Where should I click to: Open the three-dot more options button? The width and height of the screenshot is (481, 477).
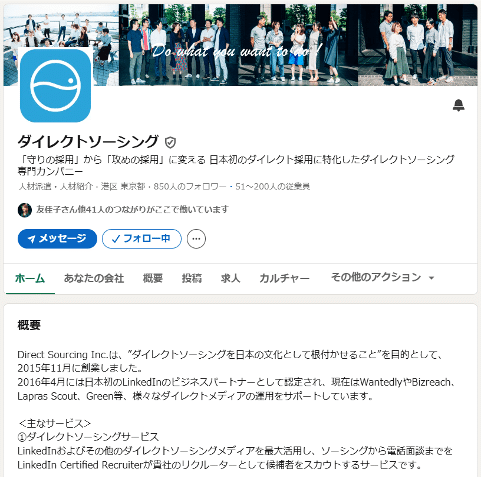(196, 239)
